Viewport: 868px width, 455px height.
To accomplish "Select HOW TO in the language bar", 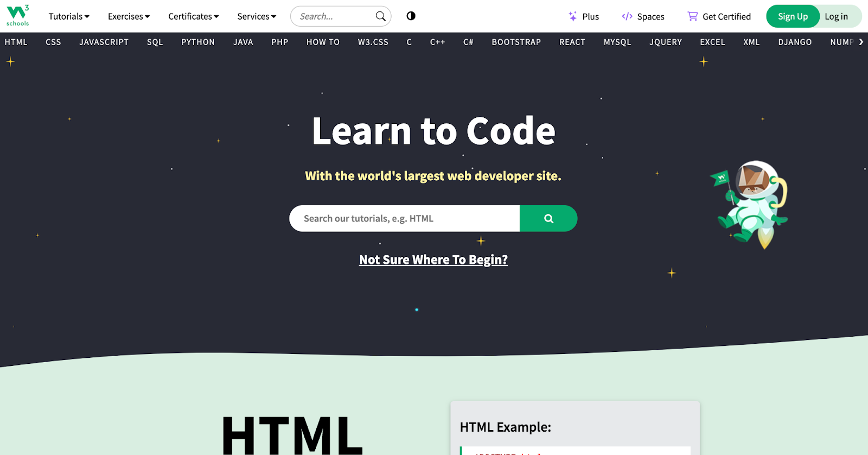I will [x=323, y=42].
